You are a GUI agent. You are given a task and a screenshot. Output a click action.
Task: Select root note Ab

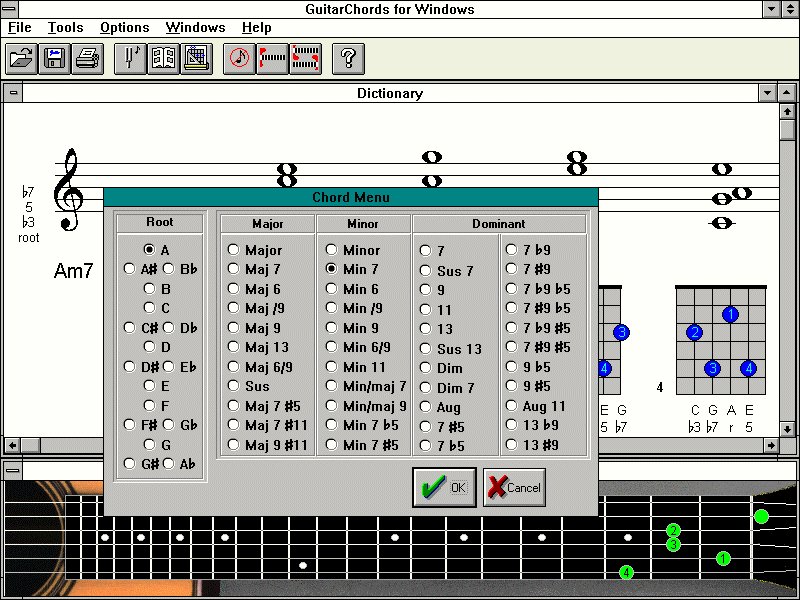pyautogui.click(x=180, y=464)
